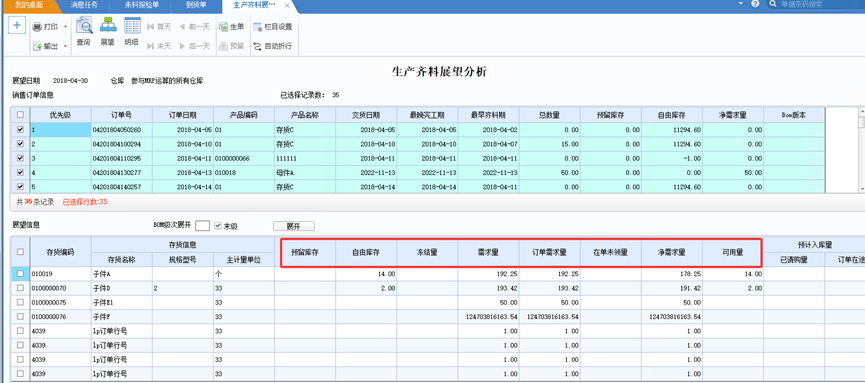Uncheck the priority 3 order row
The image size is (865, 383).
21,158
